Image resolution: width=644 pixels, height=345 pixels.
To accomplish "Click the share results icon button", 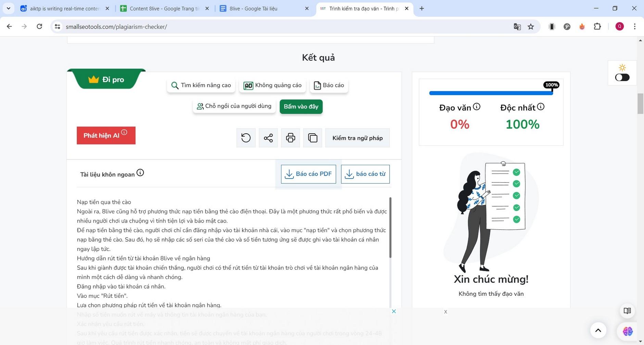I will pyautogui.click(x=268, y=138).
